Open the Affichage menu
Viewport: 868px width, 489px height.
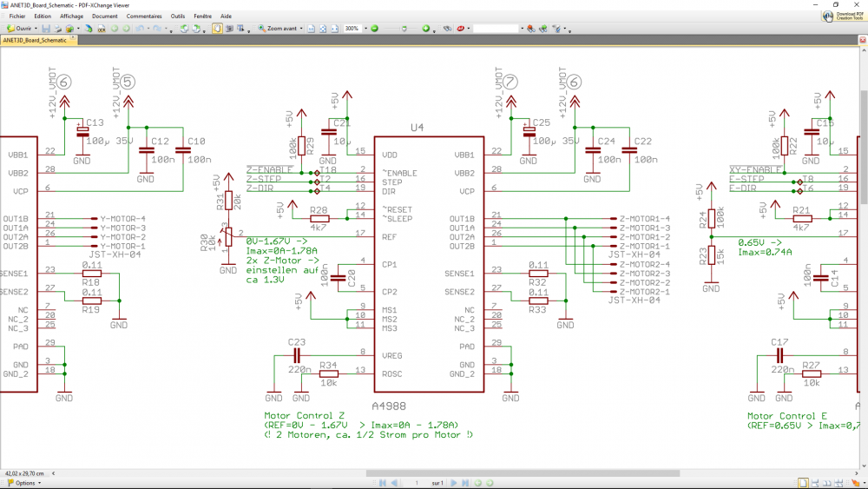click(x=71, y=16)
